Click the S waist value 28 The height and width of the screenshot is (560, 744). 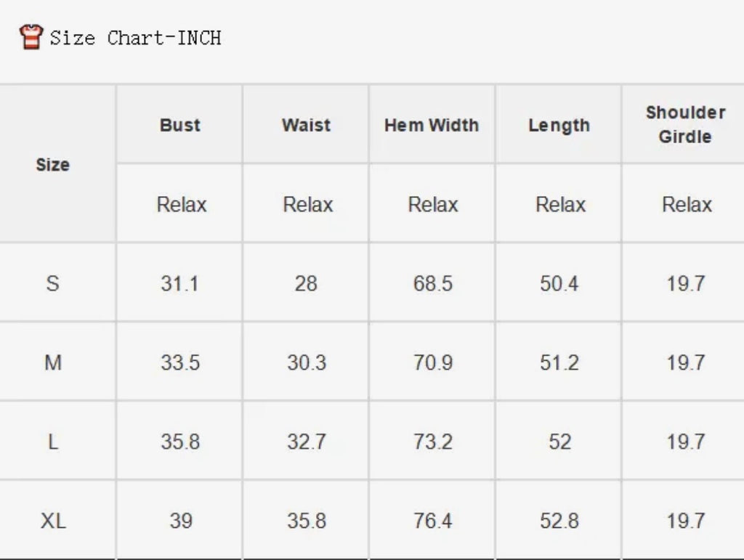[306, 283]
